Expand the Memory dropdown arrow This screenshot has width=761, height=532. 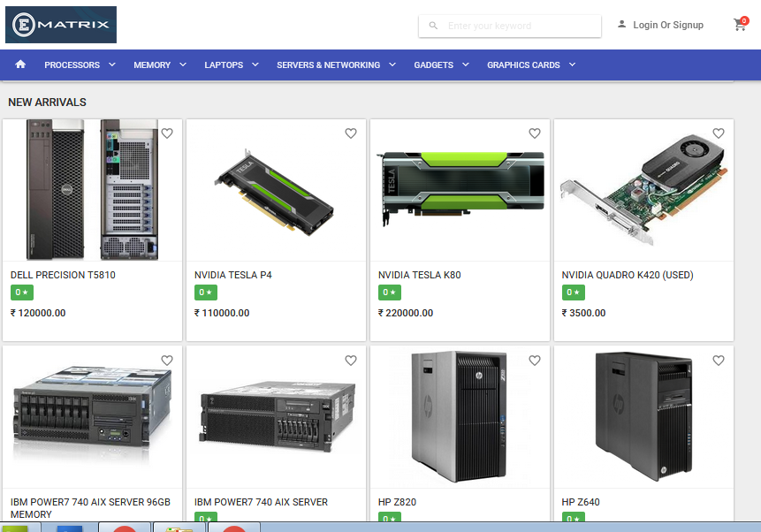point(183,65)
